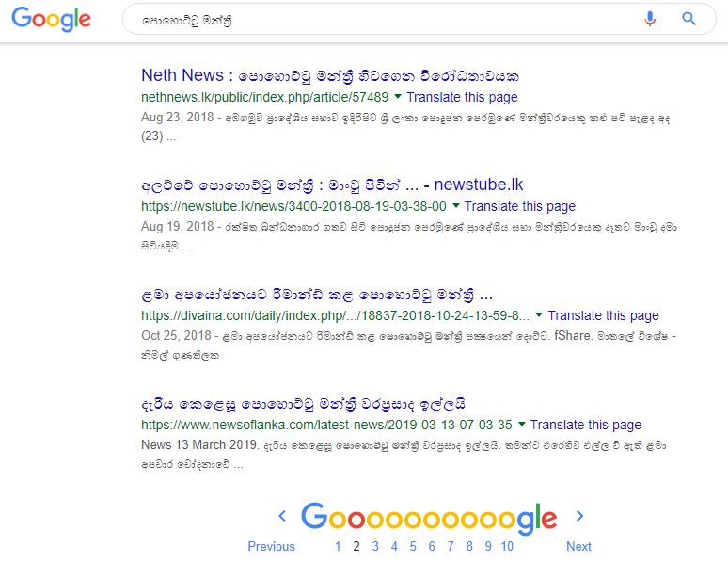728x562 pixels.
Task: Click the News 13 March 2019 snippet
Action: [404, 455]
